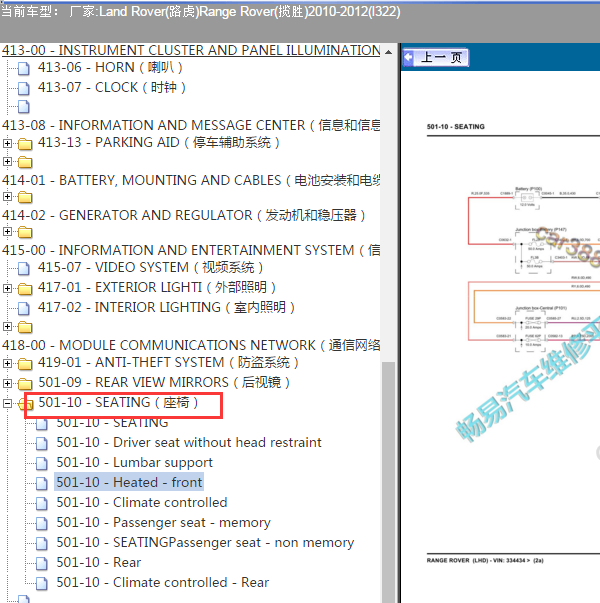
Task: Click page icon beside 501-10 Climate controlled
Action: tap(42, 504)
